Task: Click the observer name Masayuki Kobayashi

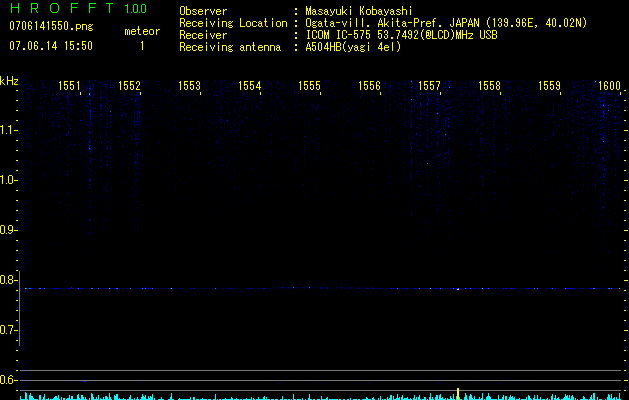Action: pos(359,11)
